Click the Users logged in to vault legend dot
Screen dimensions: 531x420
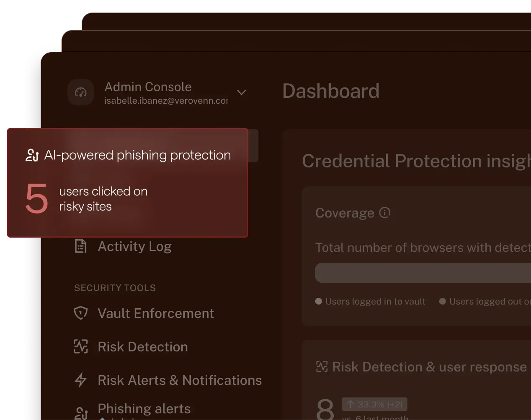pyautogui.click(x=319, y=301)
